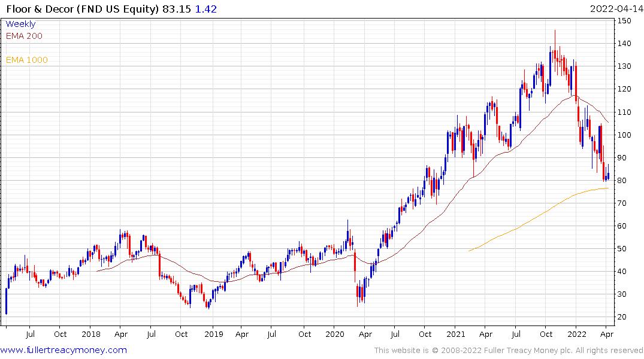
Task: Click the 2021 label on time axis
Action: [456, 334]
